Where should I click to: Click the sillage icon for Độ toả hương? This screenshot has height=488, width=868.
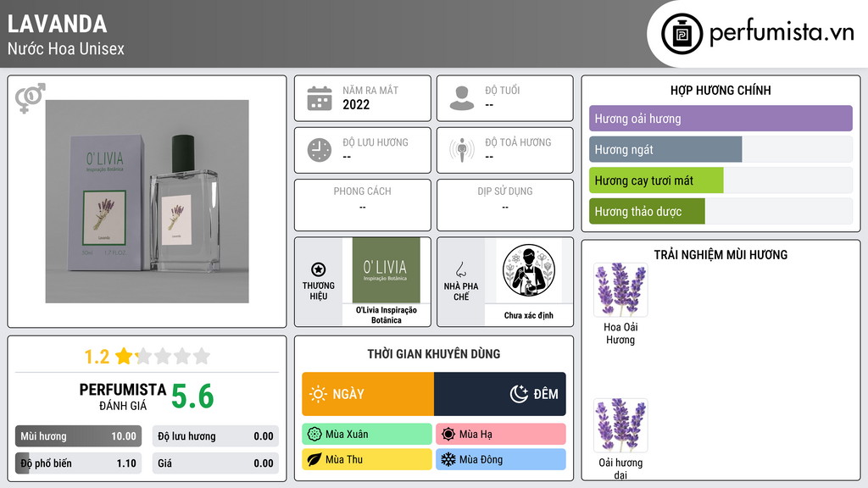[462, 150]
